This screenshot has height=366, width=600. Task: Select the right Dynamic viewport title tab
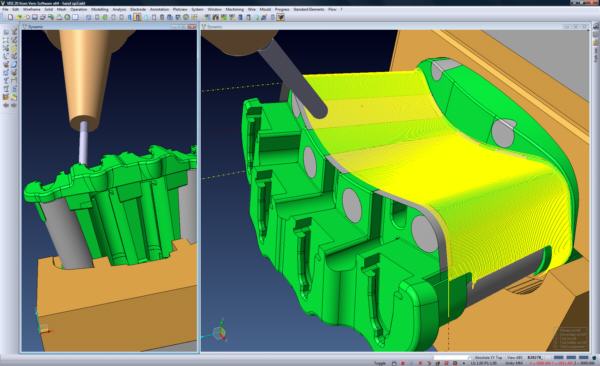point(214,27)
